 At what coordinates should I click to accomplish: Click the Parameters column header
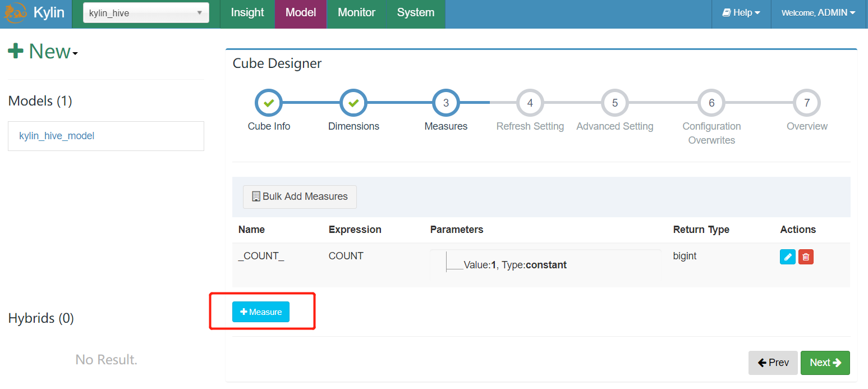457,230
